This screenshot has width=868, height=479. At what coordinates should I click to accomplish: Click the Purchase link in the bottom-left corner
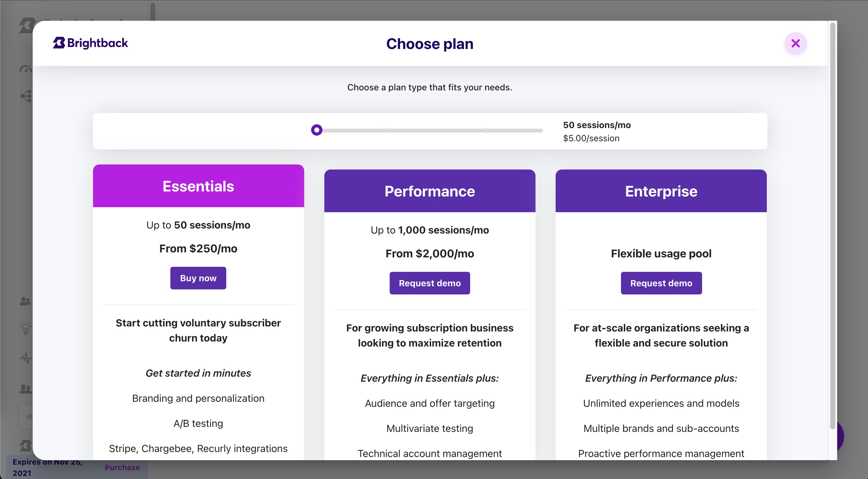[x=122, y=468]
